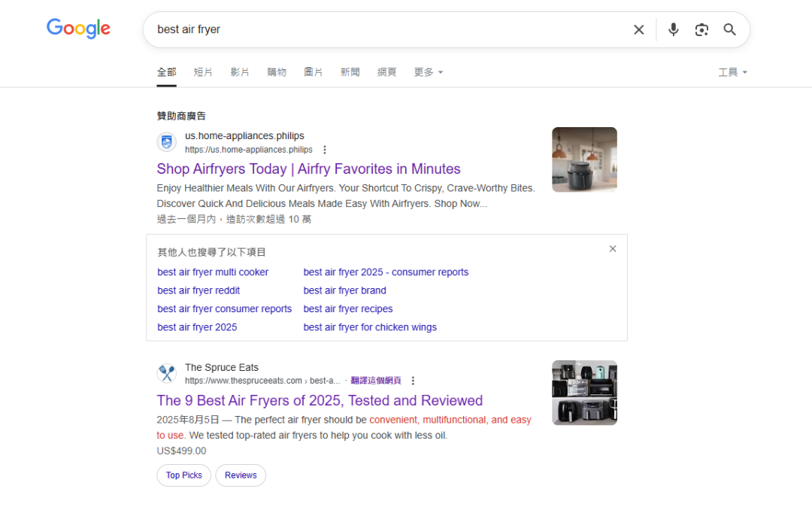Switch to the 購物 tab
The height and width of the screenshot is (510, 812).
click(x=277, y=71)
